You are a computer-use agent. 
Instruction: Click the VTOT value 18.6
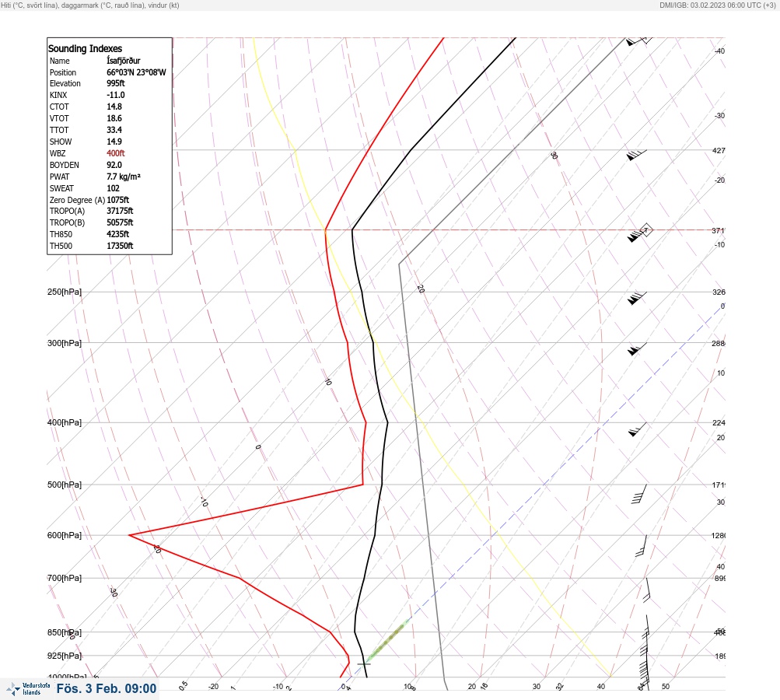pyautogui.click(x=114, y=118)
